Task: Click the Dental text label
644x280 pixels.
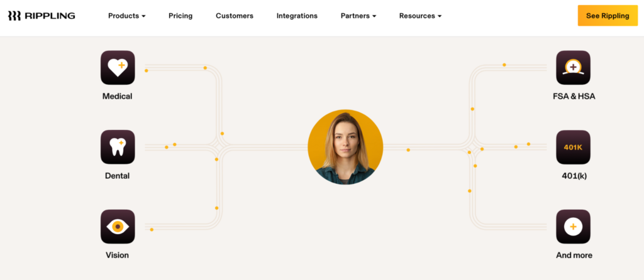Action: [118, 176]
